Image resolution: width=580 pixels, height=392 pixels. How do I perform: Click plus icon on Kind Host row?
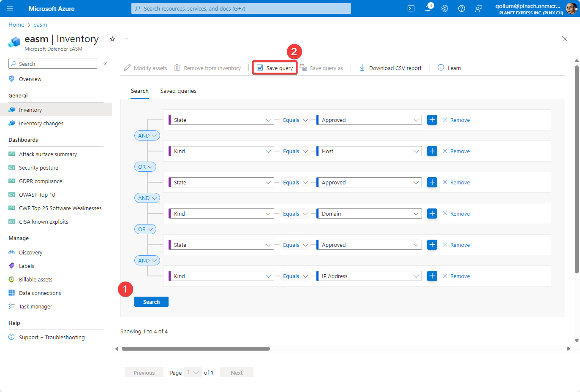tap(432, 151)
